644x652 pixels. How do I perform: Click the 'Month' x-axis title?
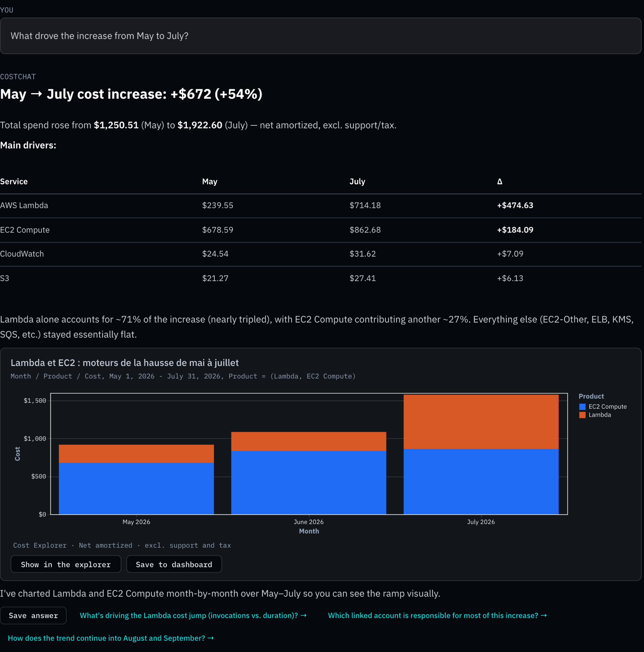tap(309, 531)
